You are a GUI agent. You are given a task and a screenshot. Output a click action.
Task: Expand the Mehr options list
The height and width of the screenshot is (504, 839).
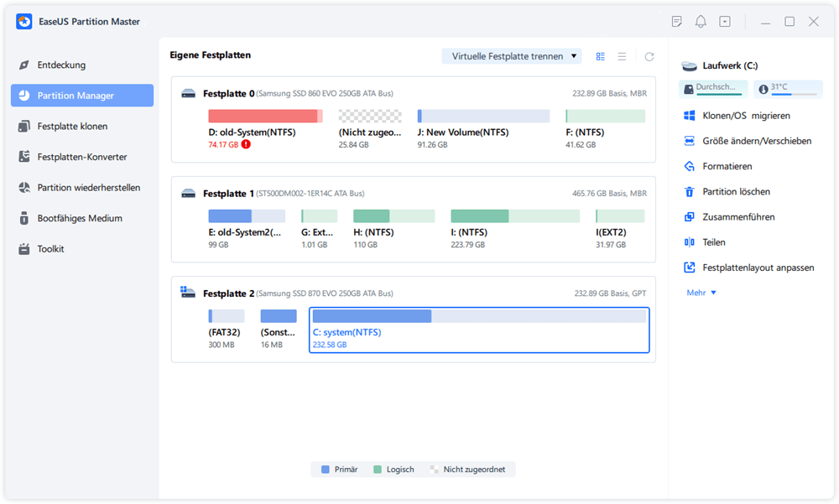pos(701,293)
